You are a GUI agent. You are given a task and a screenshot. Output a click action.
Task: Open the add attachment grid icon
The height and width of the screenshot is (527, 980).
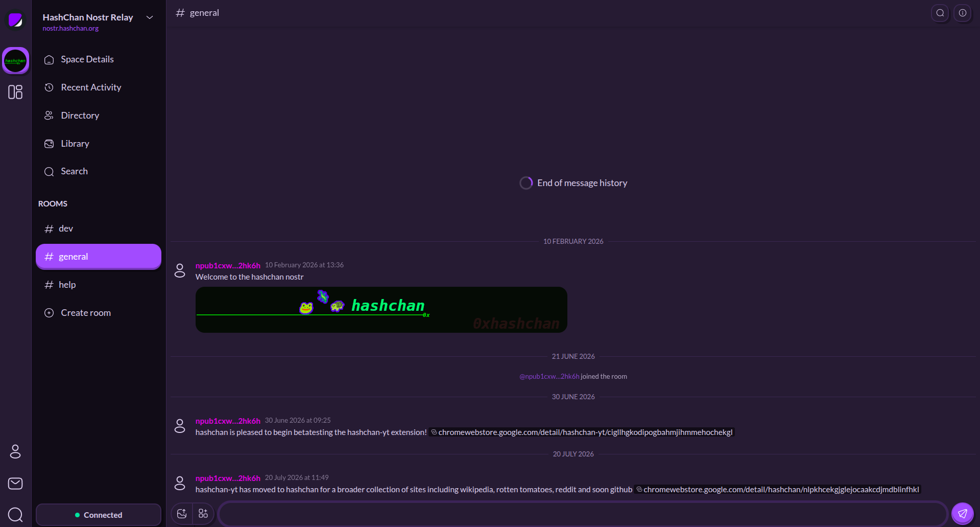pyautogui.click(x=203, y=514)
